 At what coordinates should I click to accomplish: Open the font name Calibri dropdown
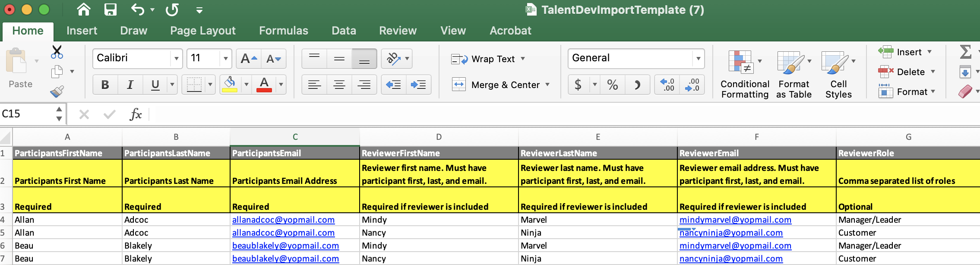(x=176, y=58)
